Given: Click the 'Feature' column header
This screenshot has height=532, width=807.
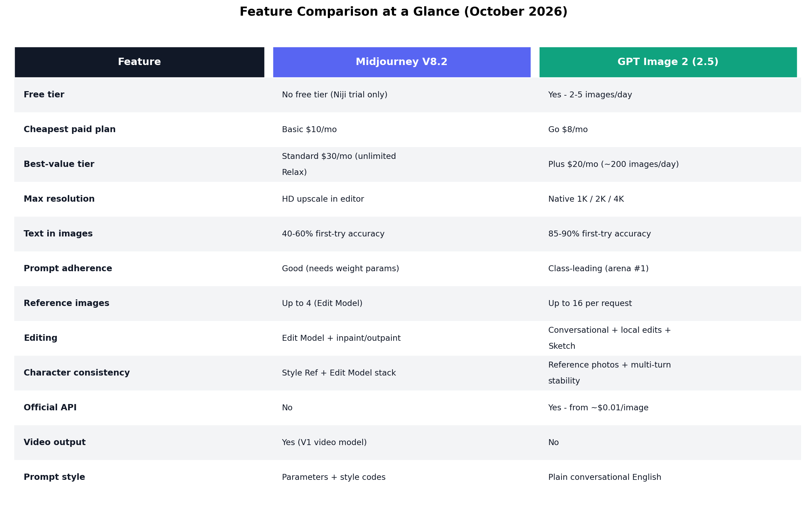Looking at the screenshot, I should pos(139,62).
